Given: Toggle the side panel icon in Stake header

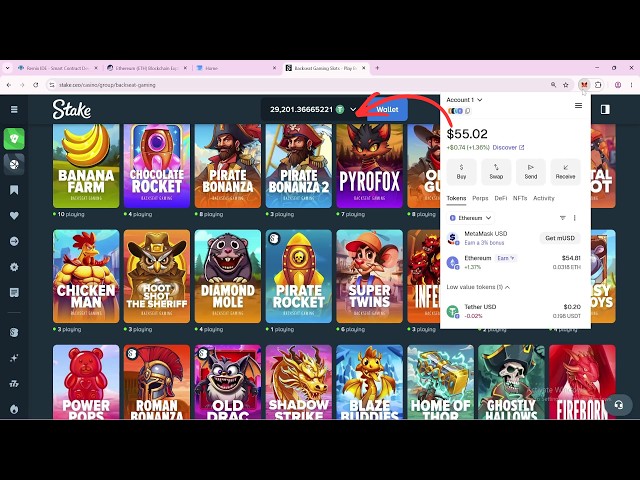Looking at the screenshot, I should pos(605,109).
